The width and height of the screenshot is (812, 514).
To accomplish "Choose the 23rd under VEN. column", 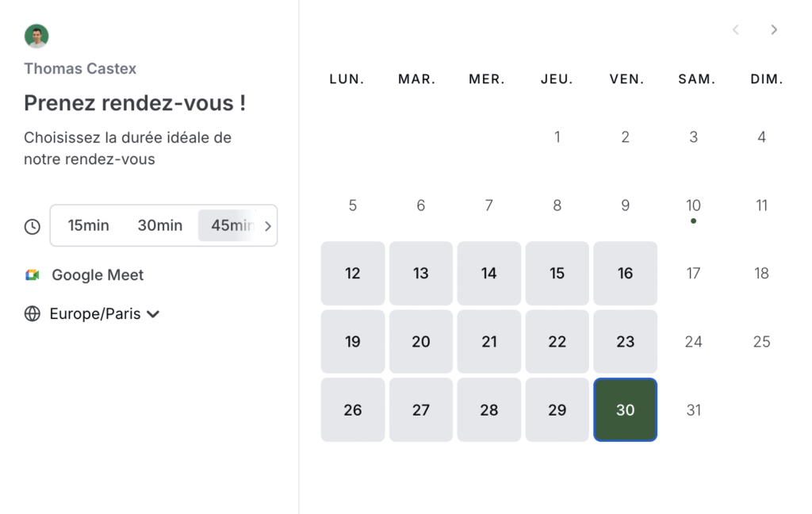I will [x=625, y=341].
